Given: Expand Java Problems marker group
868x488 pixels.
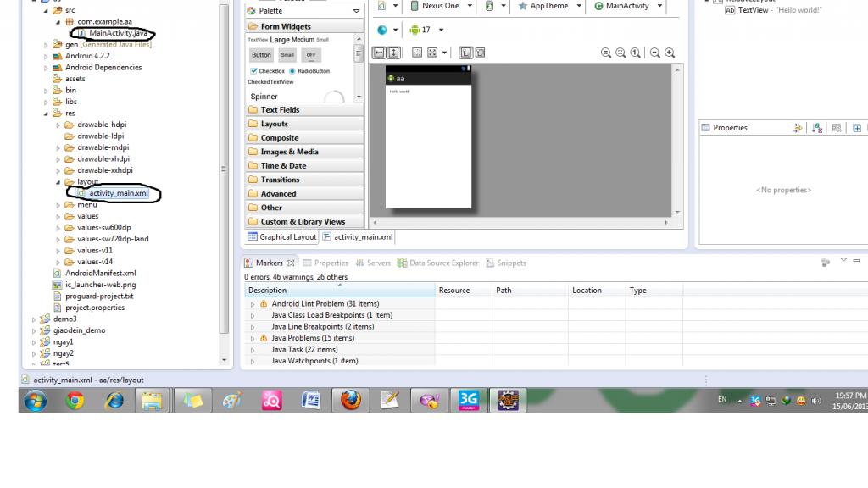Looking at the screenshot, I should pyautogui.click(x=253, y=339).
